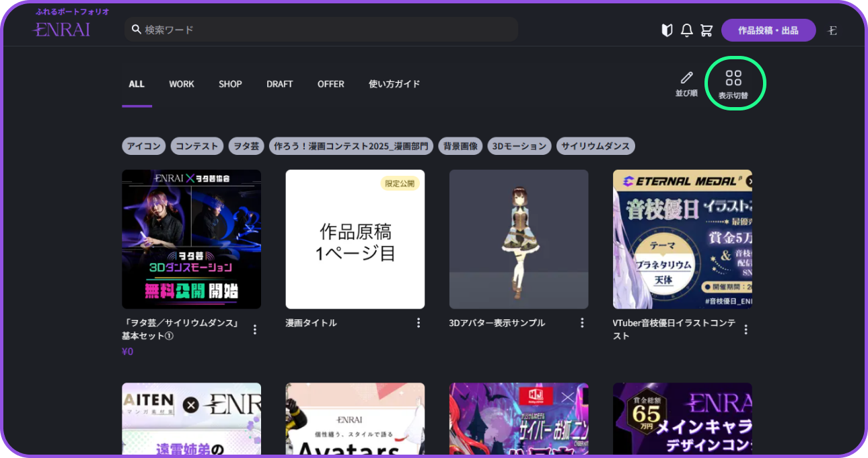The image size is (868, 458).
Task: Open the beginner guide shield icon
Action: pyautogui.click(x=667, y=30)
